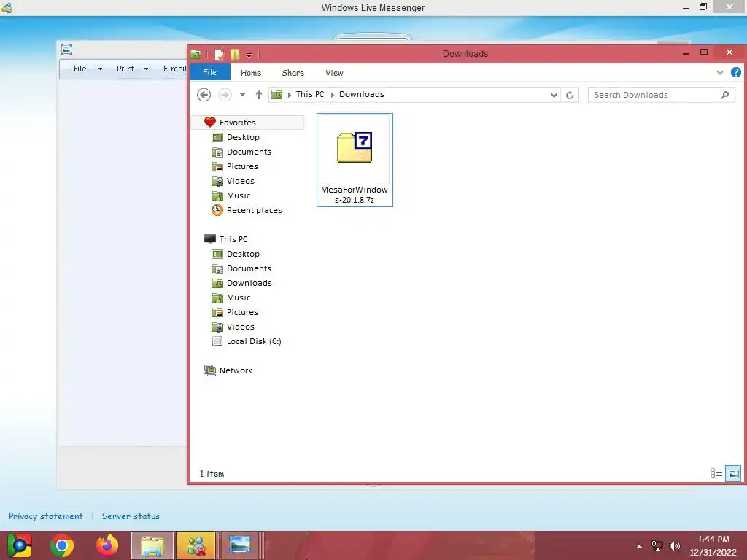
Task: Switch to photo viewer taskbar button
Action: pyautogui.click(x=239, y=545)
